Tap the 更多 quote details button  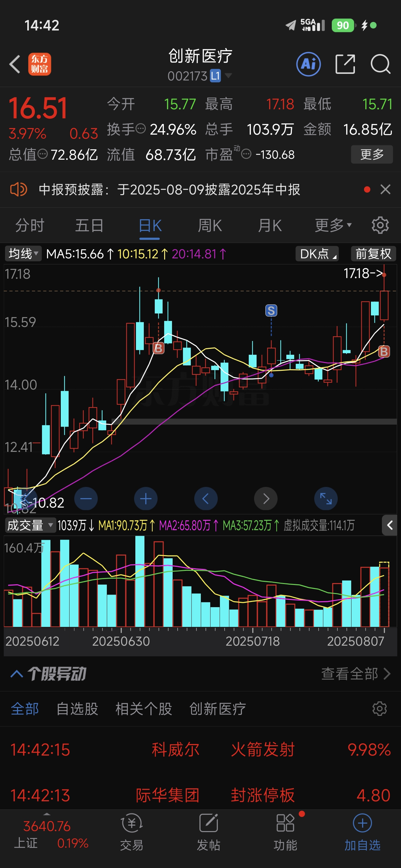tap(372, 154)
